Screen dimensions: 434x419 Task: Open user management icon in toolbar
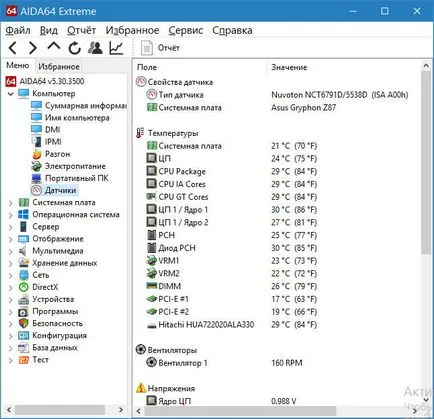pos(95,48)
